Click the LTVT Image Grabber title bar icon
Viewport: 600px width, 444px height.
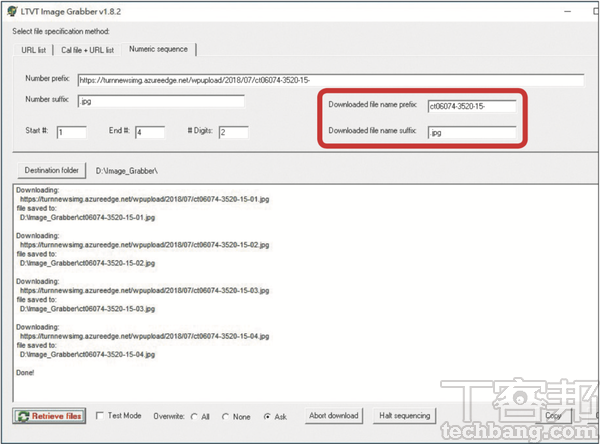tap(12, 11)
